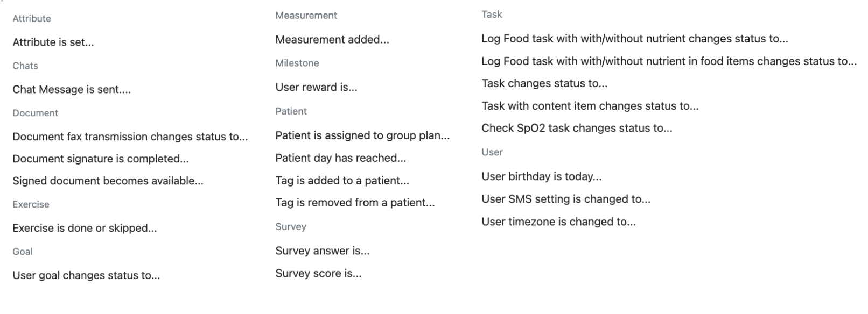Click the 'Survey answer is...' trigger
The width and height of the screenshot is (868, 314).
[x=323, y=251]
